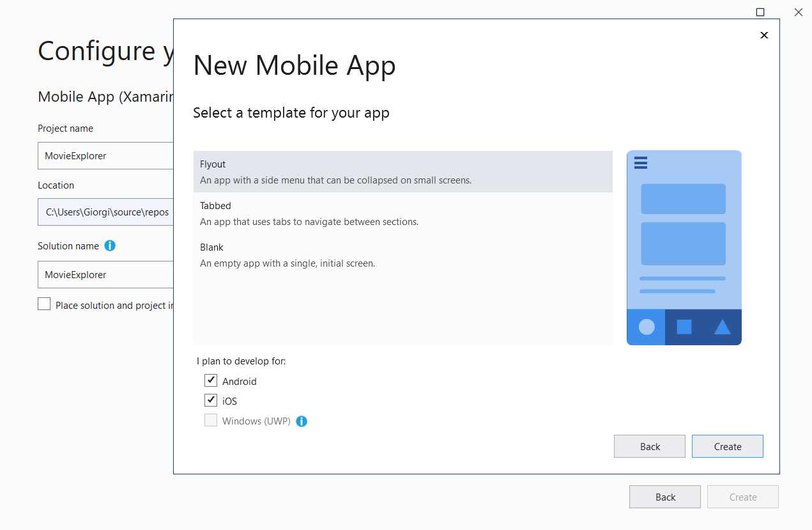The image size is (812, 530).
Task: Click the hamburger menu icon in the preview
Action: click(641, 163)
